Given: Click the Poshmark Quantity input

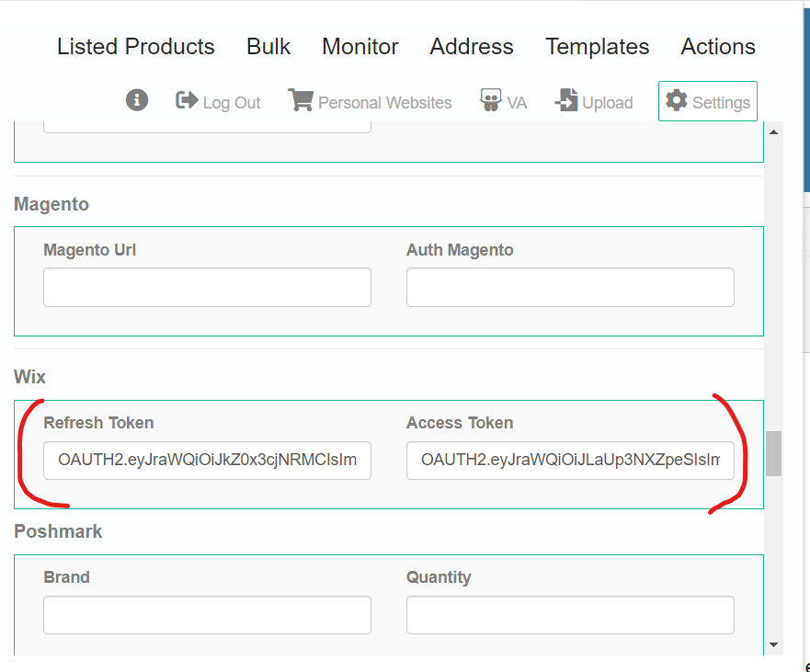Looking at the screenshot, I should tap(570, 615).
